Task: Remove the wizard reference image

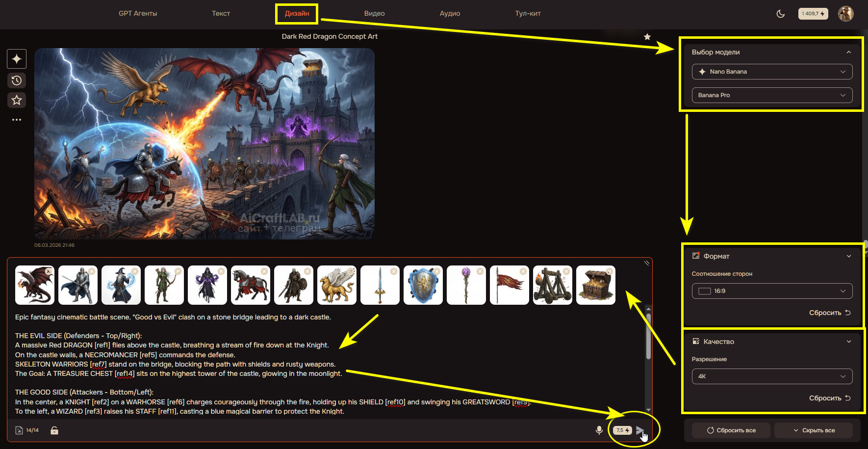Action: tap(135, 271)
